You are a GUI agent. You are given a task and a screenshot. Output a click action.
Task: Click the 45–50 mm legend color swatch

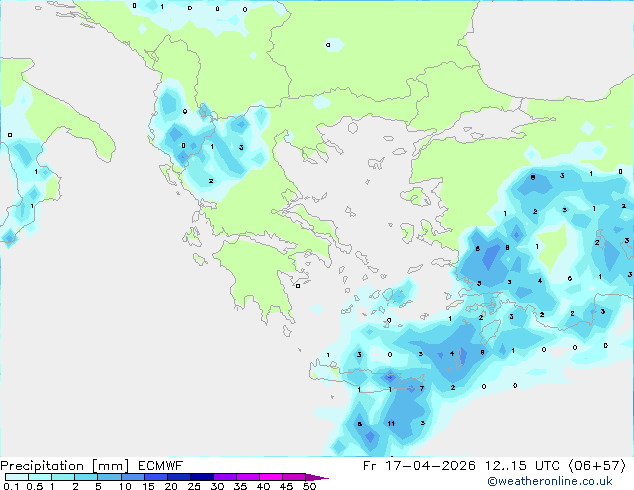(x=294, y=477)
